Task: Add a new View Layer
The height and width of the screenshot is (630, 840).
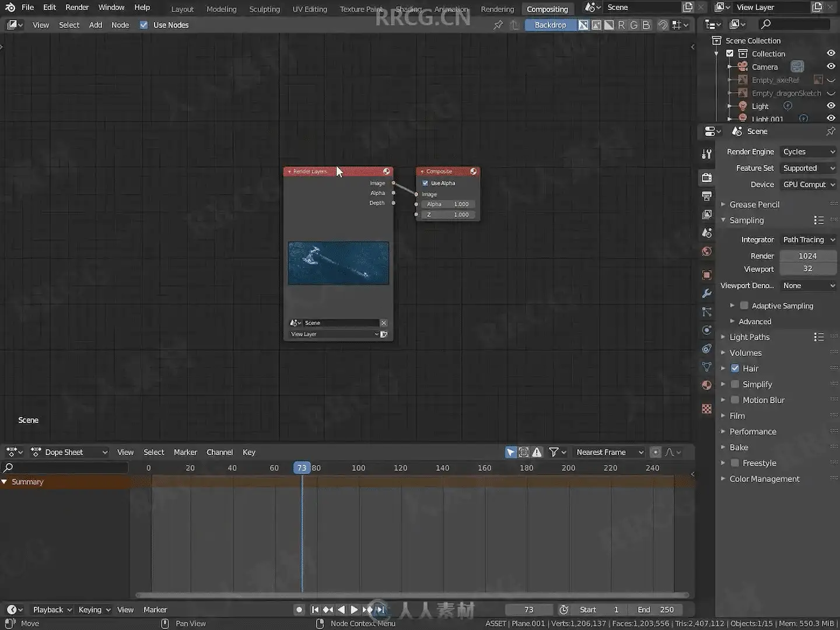Action: tap(817, 8)
